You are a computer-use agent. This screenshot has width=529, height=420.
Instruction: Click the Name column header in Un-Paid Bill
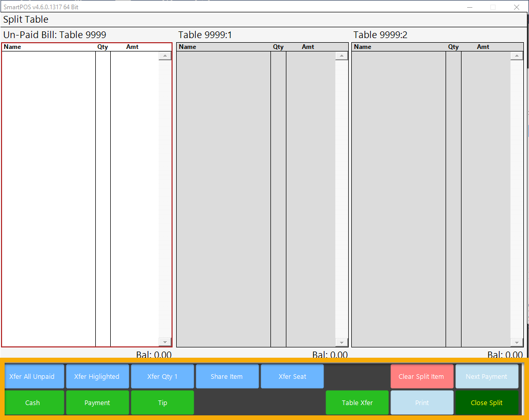coord(13,47)
